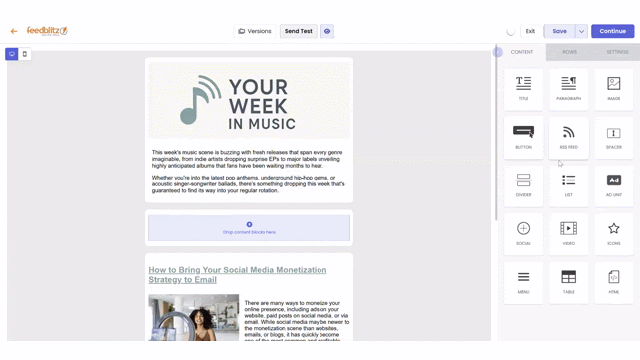The width and height of the screenshot is (640, 360).
Task: Click the paragraph about pop anthems
Action: coord(248,184)
